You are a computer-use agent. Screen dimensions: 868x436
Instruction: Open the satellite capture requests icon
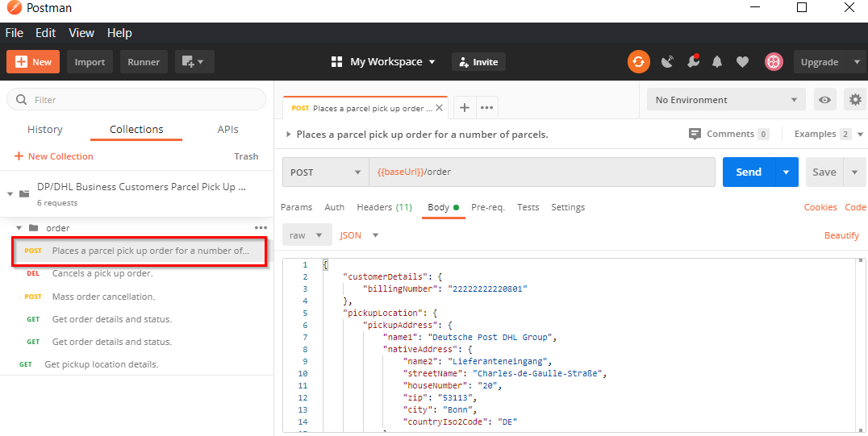667,62
